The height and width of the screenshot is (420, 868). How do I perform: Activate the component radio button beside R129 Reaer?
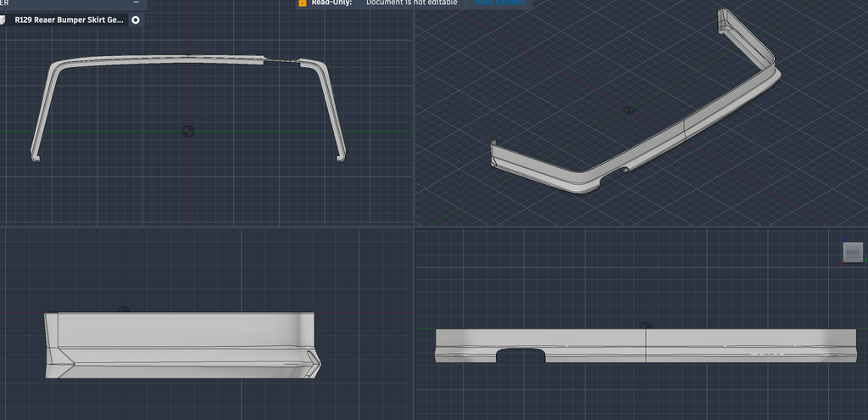tap(136, 20)
